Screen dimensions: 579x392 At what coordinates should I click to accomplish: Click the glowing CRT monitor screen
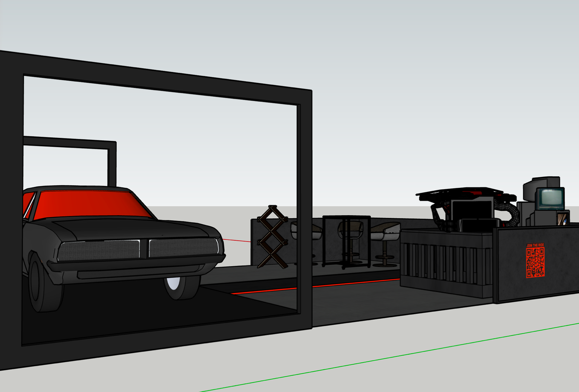point(551,198)
